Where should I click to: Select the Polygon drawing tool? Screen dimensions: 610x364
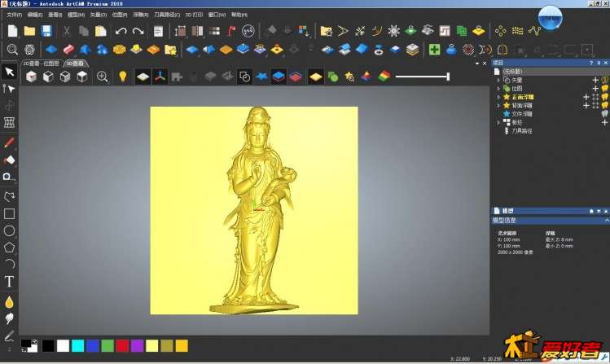click(x=9, y=248)
